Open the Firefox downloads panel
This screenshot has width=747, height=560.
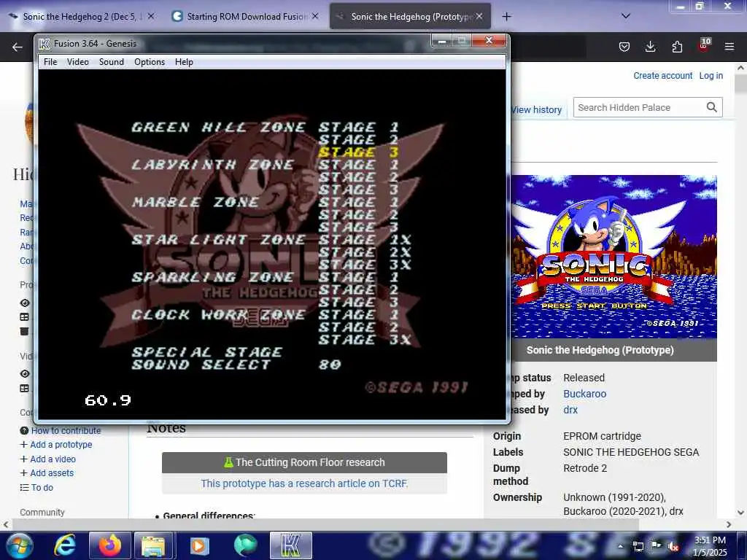pos(650,47)
